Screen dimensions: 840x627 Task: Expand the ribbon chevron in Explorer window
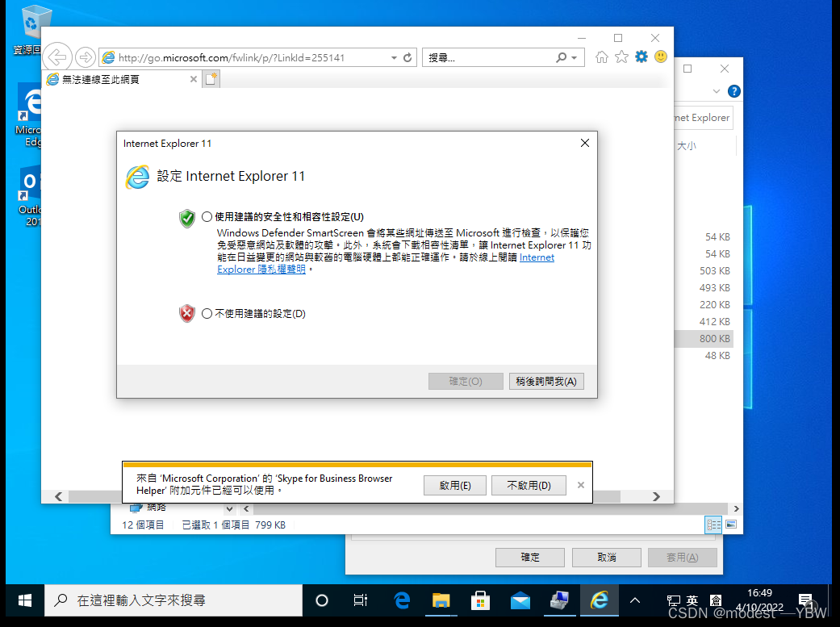click(717, 91)
